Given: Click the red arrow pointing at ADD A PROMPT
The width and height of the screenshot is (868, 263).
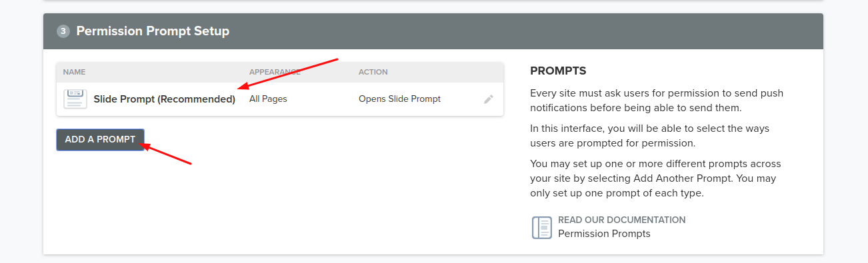Looking at the screenshot, I should point(165,153).
